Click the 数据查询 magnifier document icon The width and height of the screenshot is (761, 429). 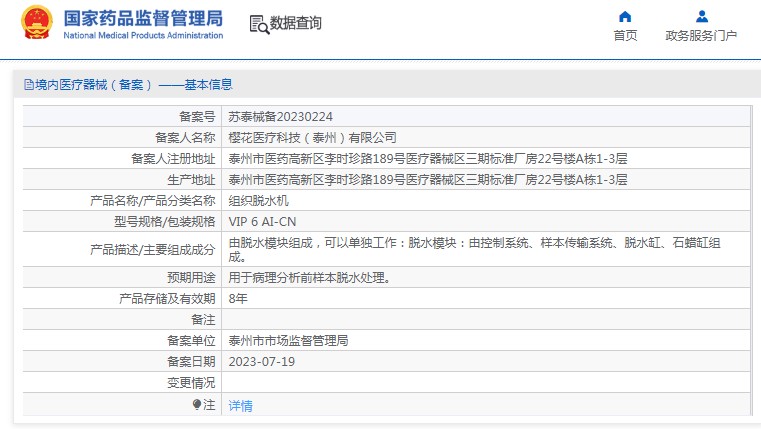[x=258, y=24]
